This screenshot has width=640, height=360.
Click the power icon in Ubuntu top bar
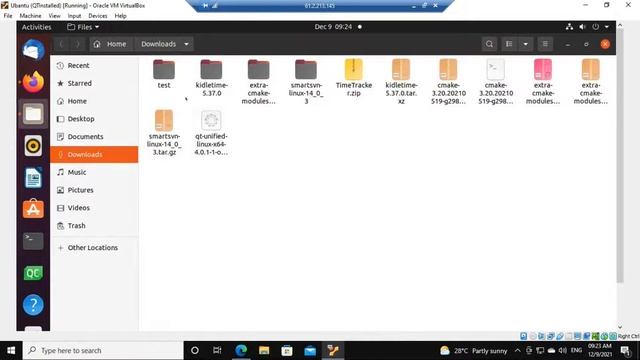596,27
